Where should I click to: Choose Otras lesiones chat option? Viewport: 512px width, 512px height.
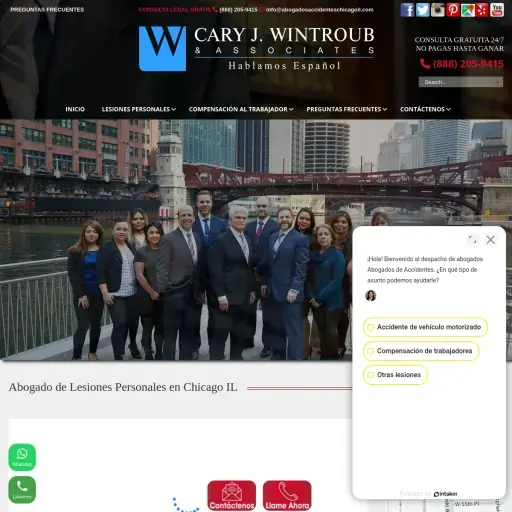[395, 375]
